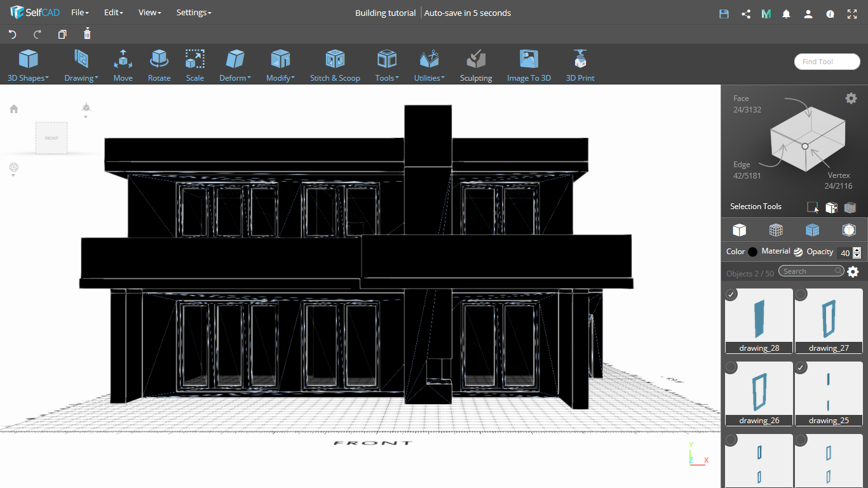868x488 pixels.
Task: Open the MyMiniFactory M icon
Action: coord(766,13)
